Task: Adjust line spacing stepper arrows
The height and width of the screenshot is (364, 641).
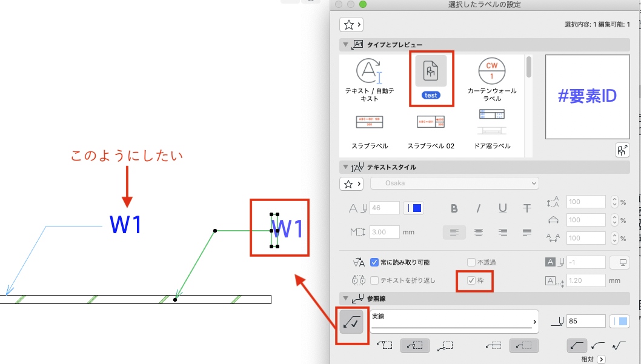Action: pyautogui.click(x=614, y=202)
